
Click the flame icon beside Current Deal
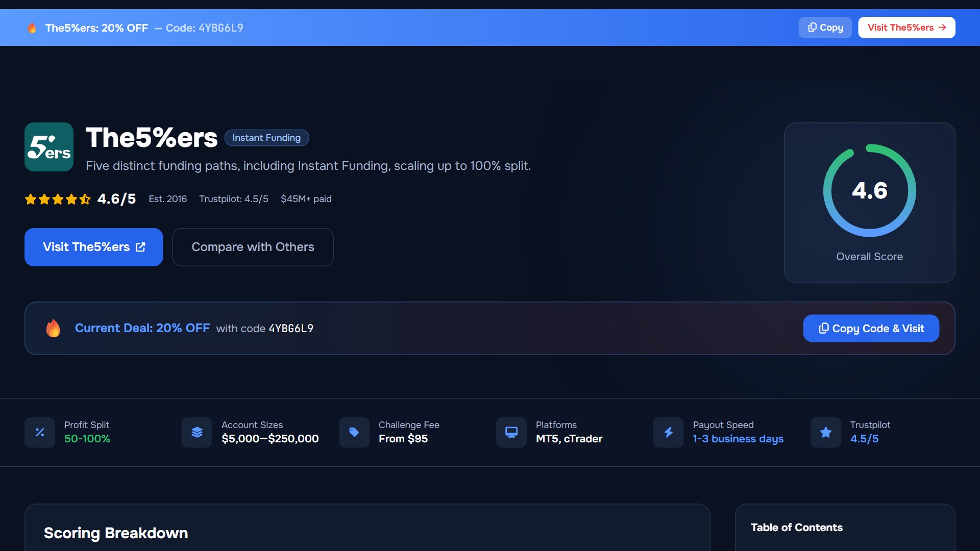point(53,328)
